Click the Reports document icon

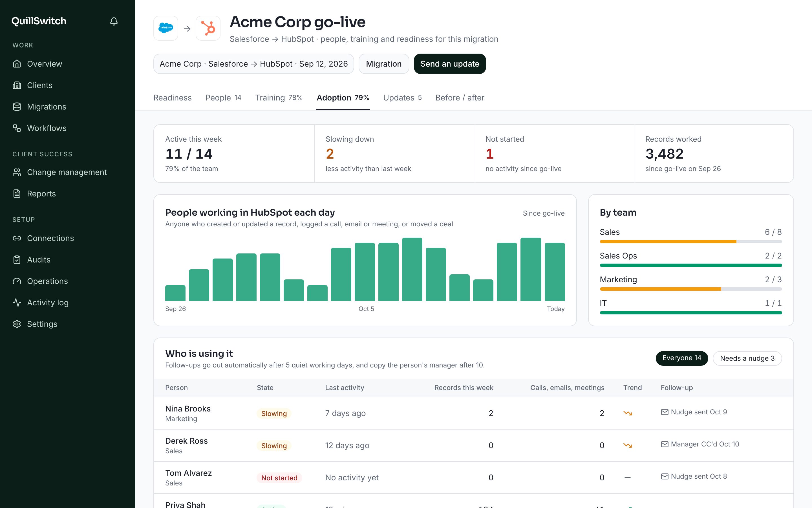point(17,194)
